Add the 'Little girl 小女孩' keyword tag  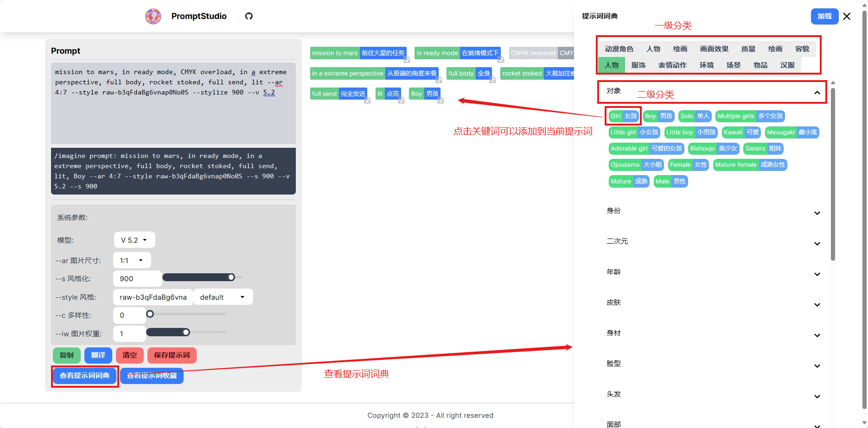tap(634, 132)
